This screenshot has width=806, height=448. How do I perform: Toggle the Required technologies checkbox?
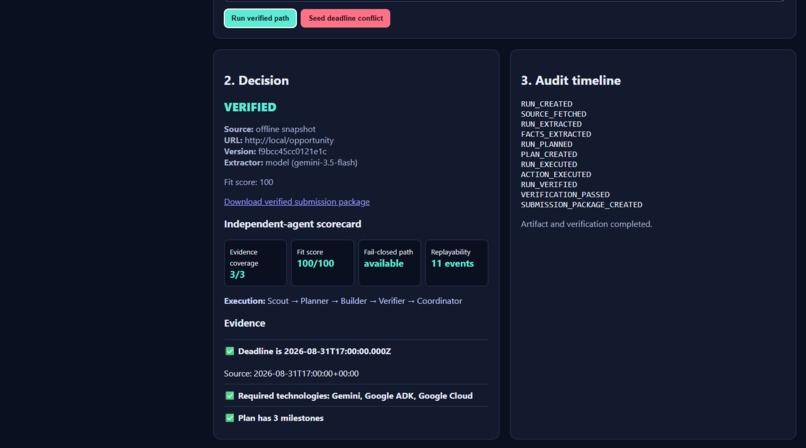230,396
